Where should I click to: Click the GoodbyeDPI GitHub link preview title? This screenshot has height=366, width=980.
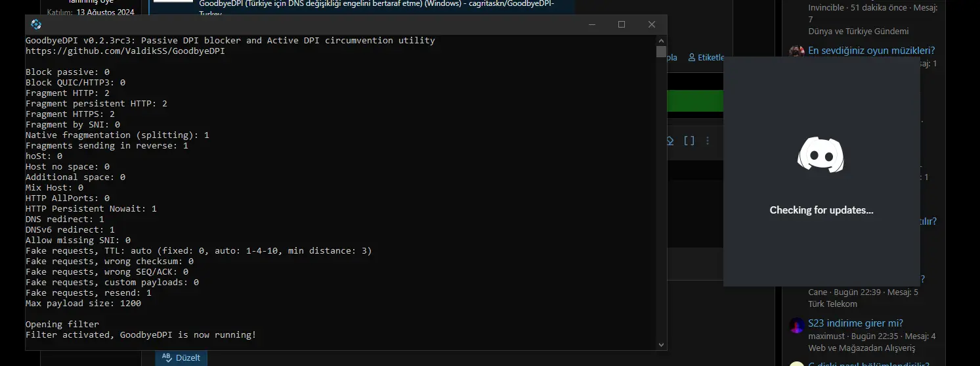point(378,7)
